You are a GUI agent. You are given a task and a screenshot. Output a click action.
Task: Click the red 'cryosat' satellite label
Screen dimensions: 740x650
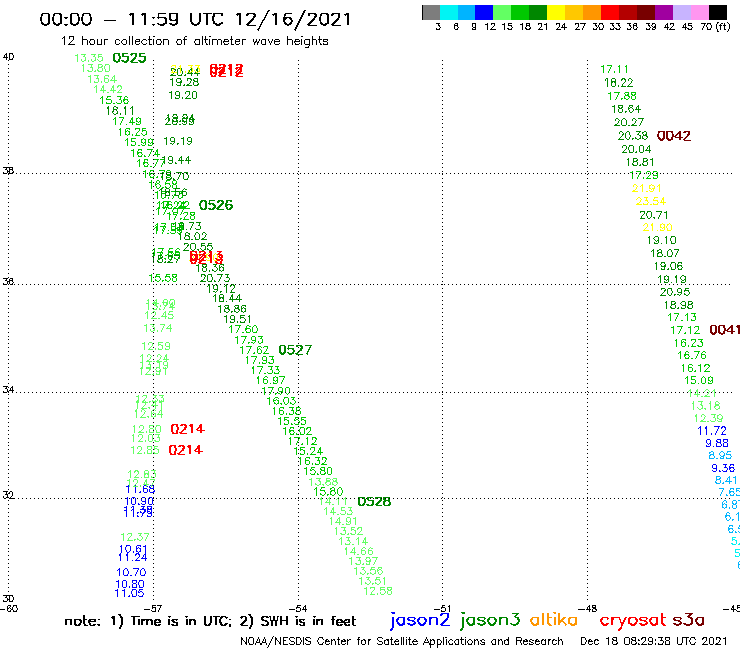[x=633, y=620]
